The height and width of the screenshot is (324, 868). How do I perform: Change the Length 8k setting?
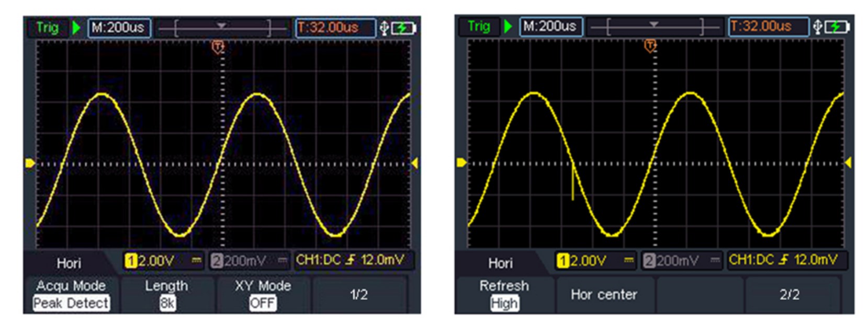tap(167, 295)
